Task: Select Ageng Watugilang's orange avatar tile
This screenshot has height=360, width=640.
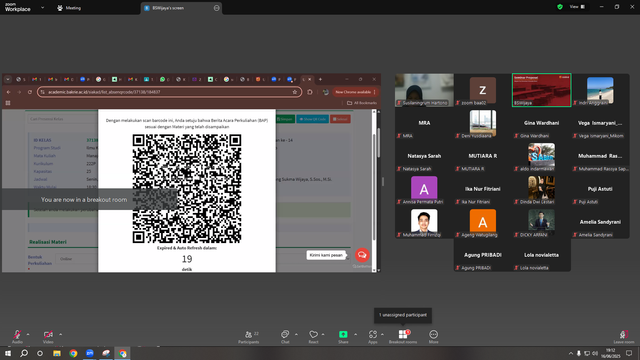Action: click(x=483, y=222)
